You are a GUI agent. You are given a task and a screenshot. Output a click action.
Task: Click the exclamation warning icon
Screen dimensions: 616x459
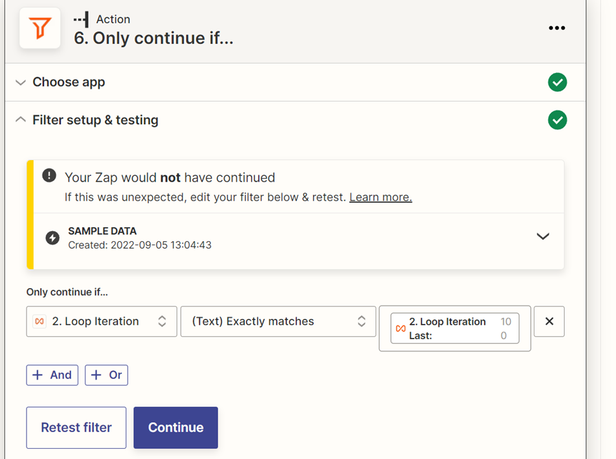[49, 176]
